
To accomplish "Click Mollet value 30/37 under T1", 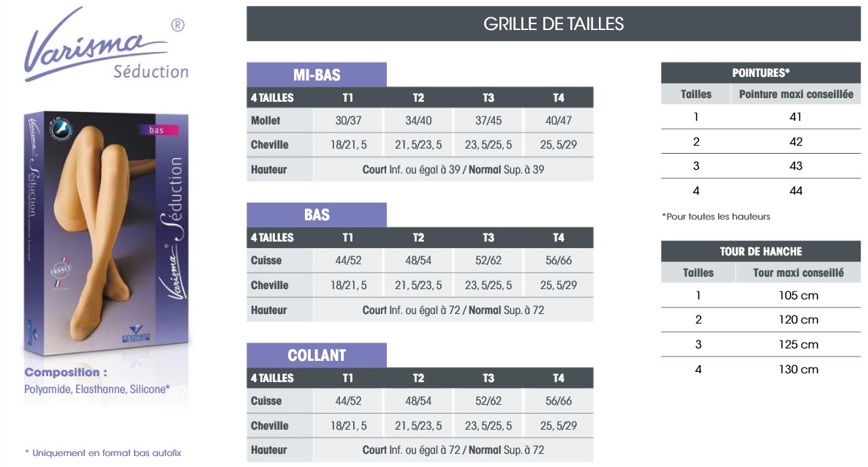I will pos(348,120).
